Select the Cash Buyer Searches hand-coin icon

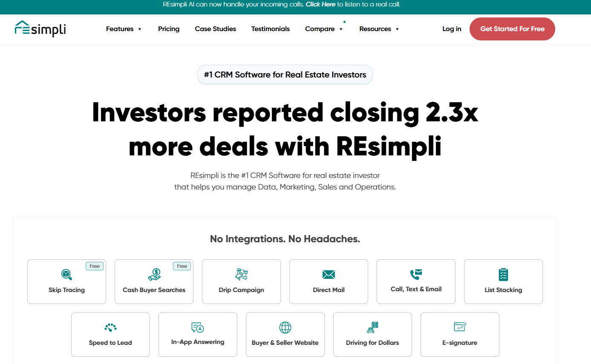pos(154,274)
